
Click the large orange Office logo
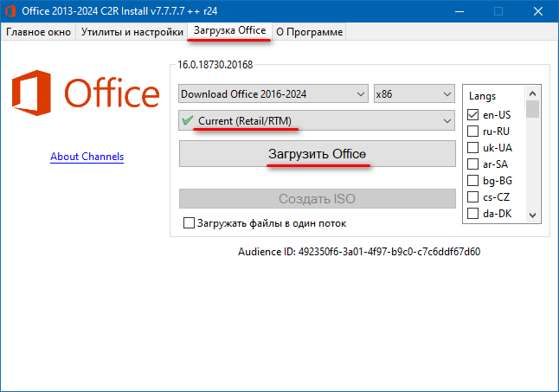pos(86,93)
